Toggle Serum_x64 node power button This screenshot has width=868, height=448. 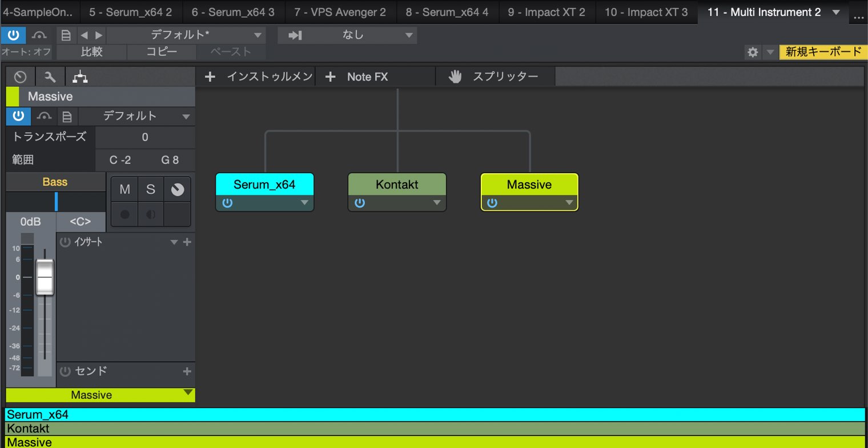click(x=227, y=203)
